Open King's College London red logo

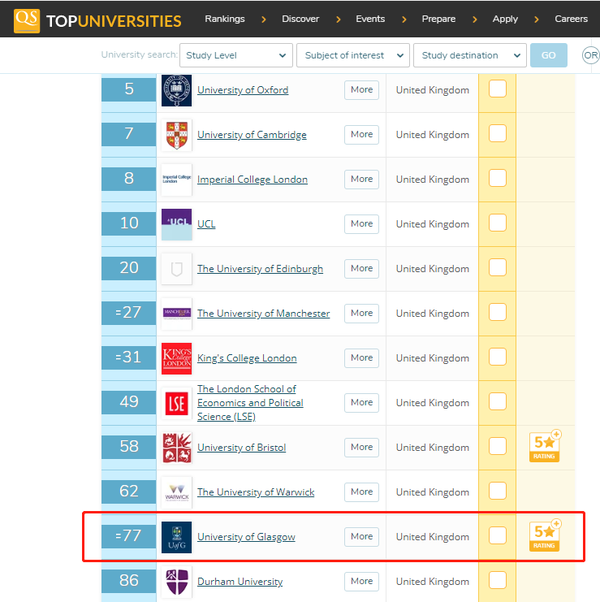[177, 359]
